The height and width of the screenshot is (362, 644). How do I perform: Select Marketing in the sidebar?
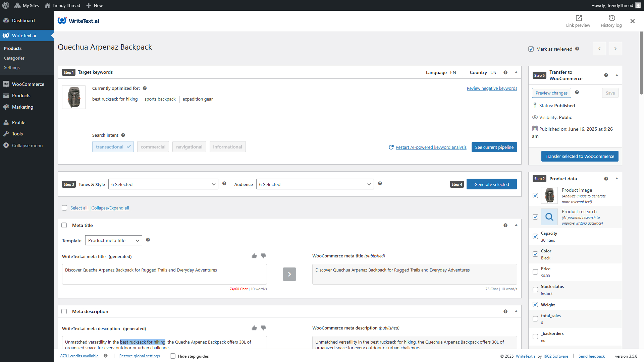(22, 107)
